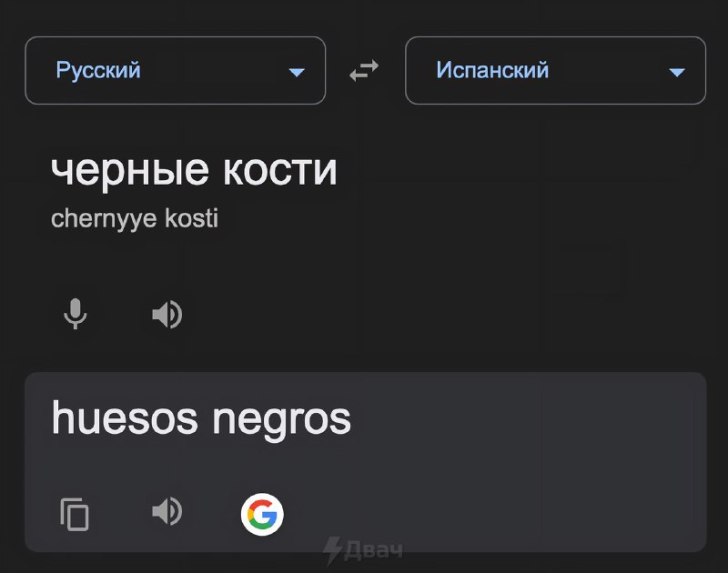Viewport: 728px width, 573px height.
Task: Copy 'huesos negros' to clipboard
Action: click(75, 512)
